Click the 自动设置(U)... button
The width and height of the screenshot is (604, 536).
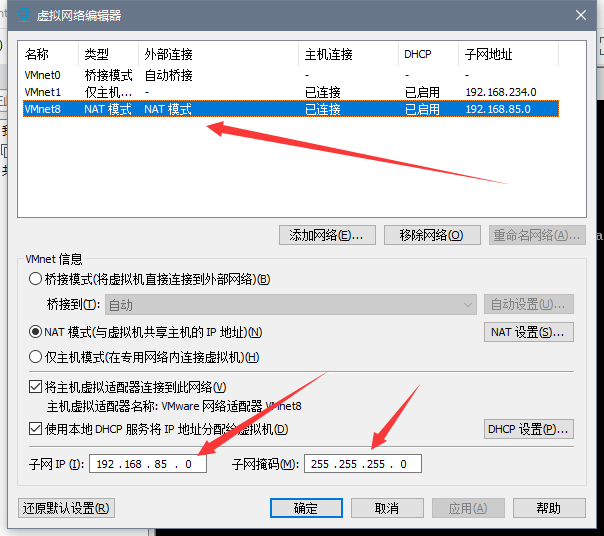point(528,304)
